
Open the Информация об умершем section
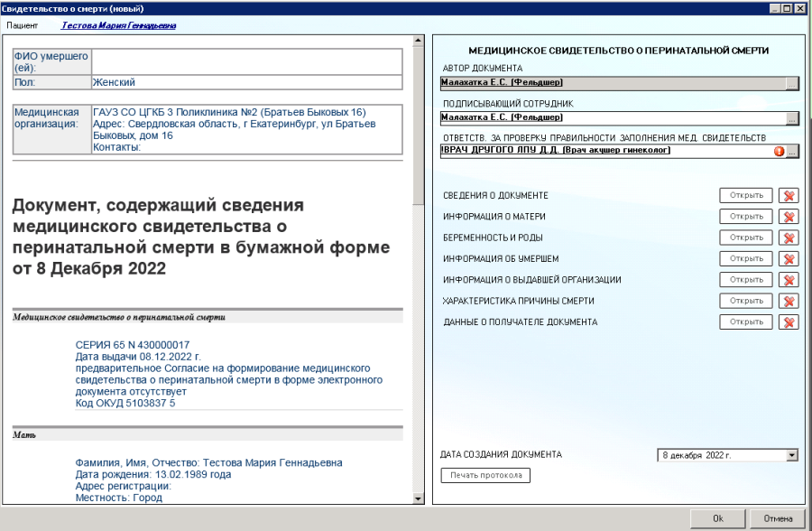pos(746,259)
